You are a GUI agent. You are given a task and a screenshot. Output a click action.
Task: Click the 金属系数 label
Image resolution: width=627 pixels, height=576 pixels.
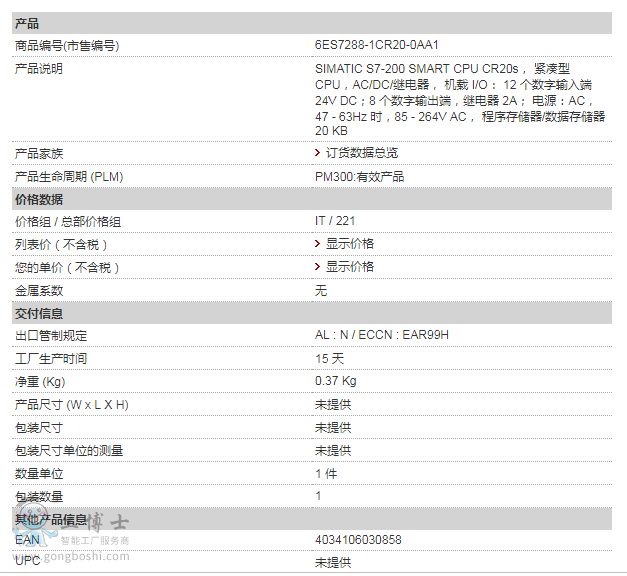[39, 291]
